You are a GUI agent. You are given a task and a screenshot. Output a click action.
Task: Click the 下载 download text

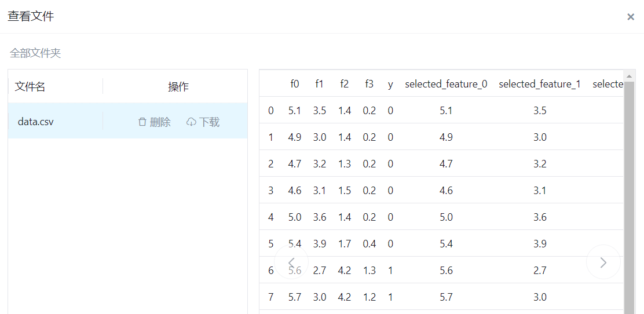209,122
